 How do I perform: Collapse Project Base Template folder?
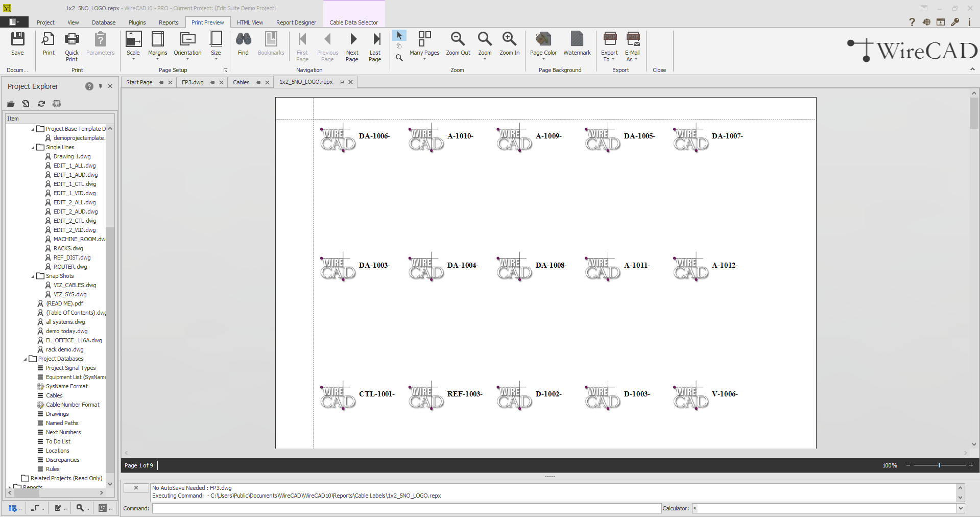point(33,129)
